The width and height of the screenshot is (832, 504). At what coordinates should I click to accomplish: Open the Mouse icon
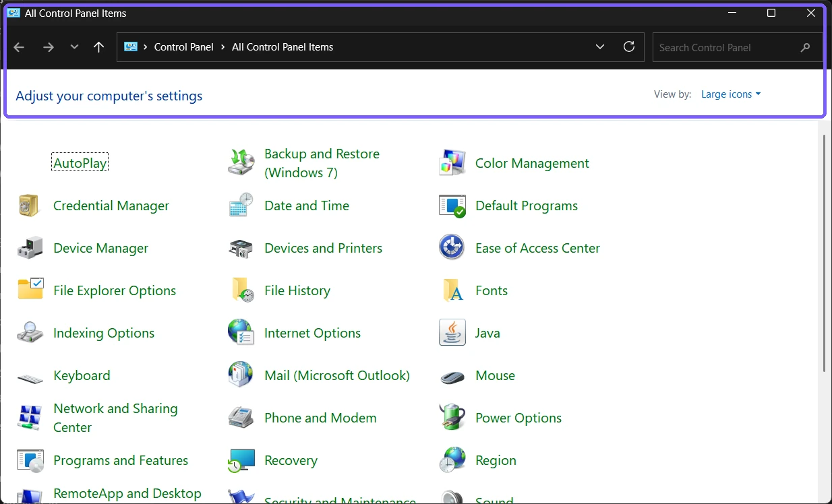tap(452, 377)
